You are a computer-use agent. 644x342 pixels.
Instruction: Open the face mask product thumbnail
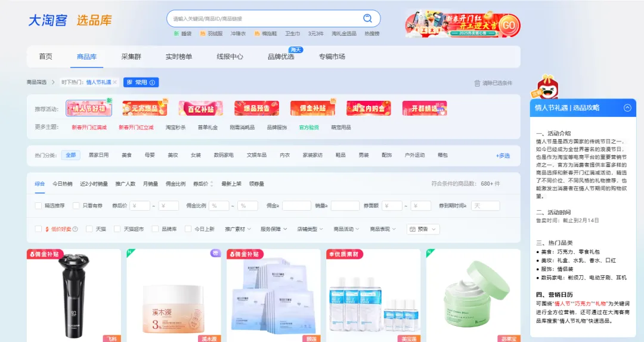(273, 295)
